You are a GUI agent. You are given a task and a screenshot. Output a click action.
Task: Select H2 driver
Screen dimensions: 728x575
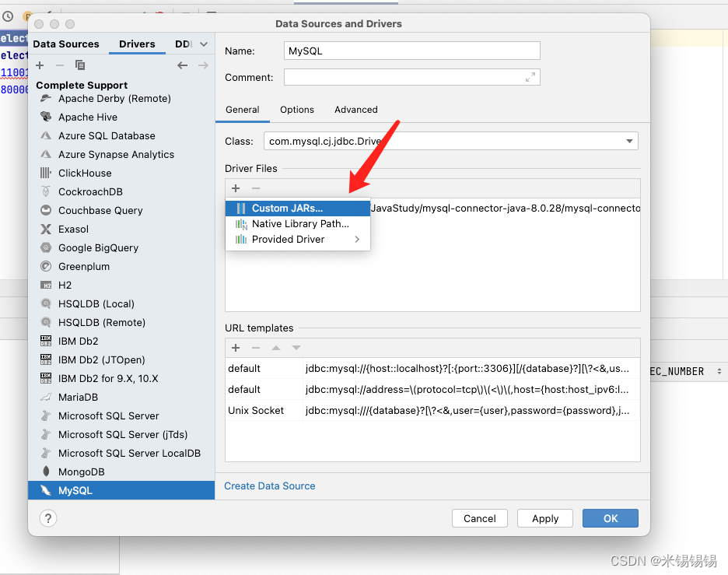click(121, 286)
